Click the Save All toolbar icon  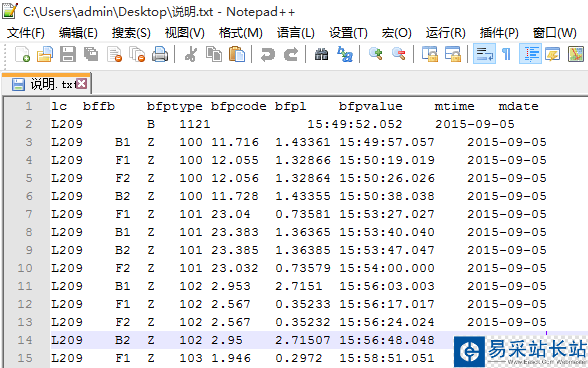pos(91,54)
